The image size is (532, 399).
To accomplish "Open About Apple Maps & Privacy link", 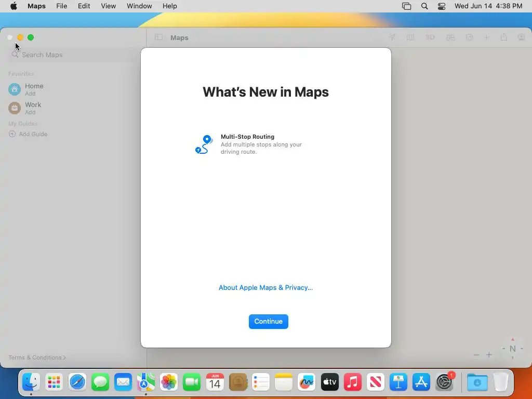I will (265, 287).
